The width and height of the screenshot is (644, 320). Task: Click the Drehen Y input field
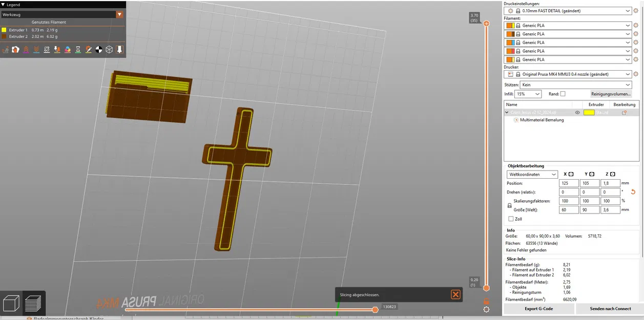click(x=590, y=192)
